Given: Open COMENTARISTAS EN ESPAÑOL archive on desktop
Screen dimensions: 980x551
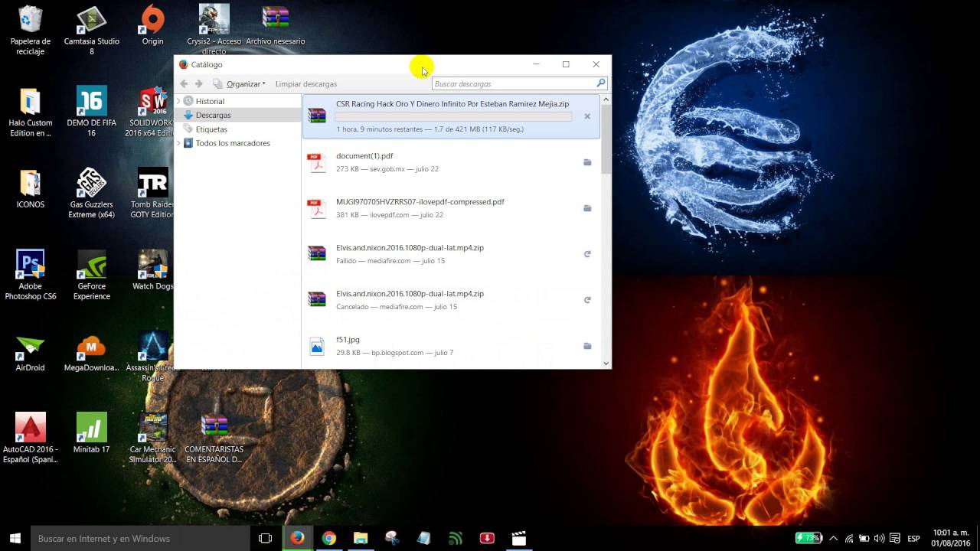Looking at the screenshot, I should pyautogui.click(x=214, y=439).
